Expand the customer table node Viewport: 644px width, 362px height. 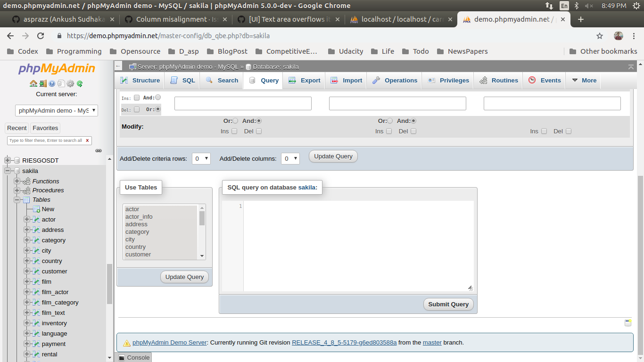click(27, 271)
